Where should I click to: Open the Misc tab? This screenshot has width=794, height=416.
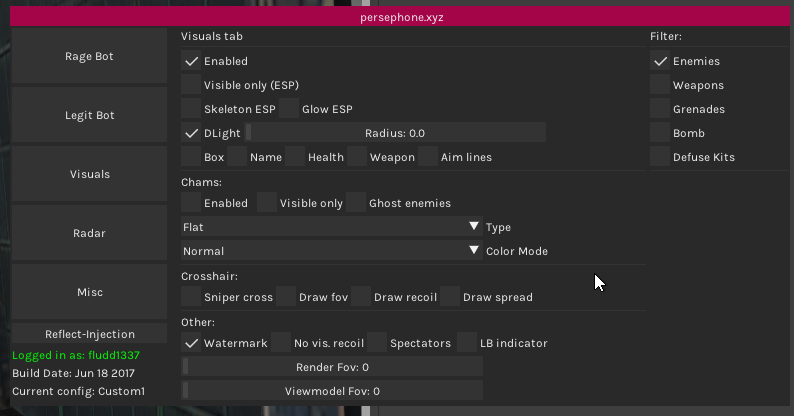(x=89, y=292)
